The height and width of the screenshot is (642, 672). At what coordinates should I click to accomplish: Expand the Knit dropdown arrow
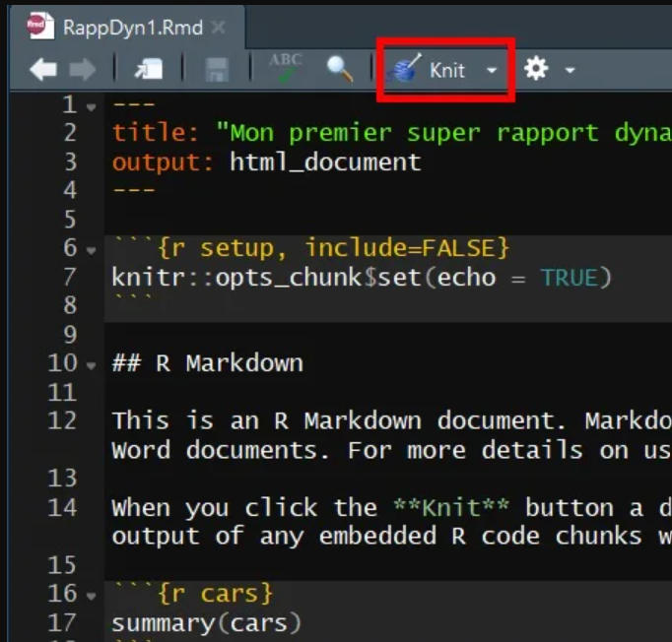[492, 71]
